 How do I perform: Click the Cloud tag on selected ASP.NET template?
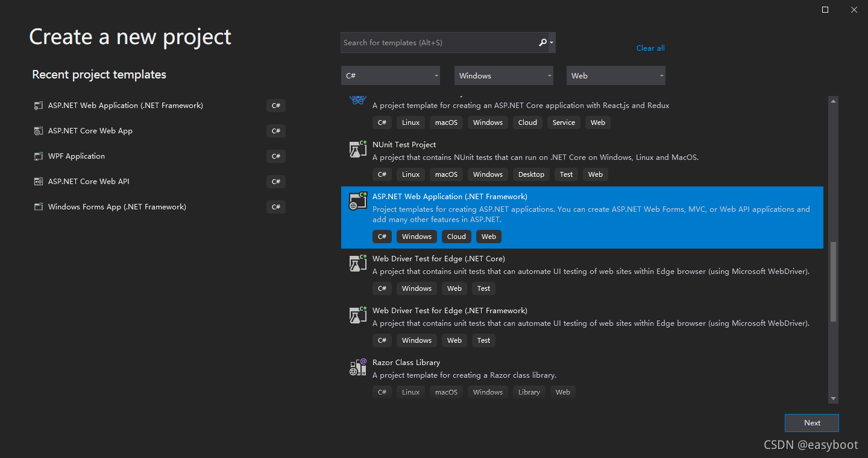pyautogui.click(x=456, y=237)
